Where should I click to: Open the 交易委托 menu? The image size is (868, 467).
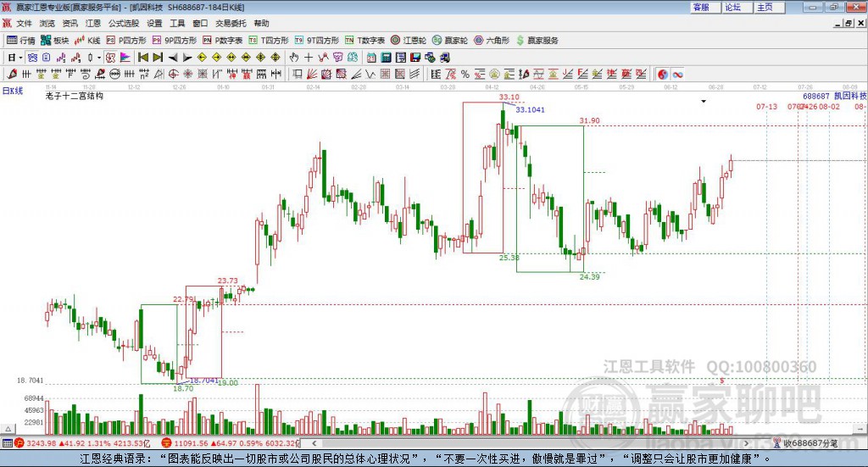(231, 23)
